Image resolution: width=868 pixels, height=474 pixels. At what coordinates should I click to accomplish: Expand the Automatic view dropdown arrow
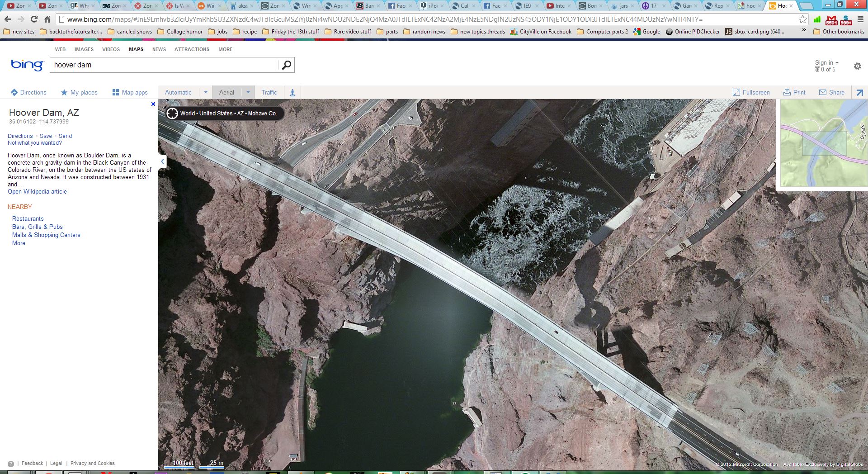click(x=205, y=92)
